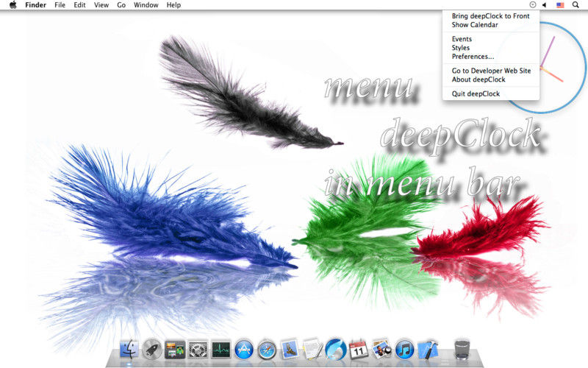Open the Go menu
588x368 pixels.
(x=121, y=5)
